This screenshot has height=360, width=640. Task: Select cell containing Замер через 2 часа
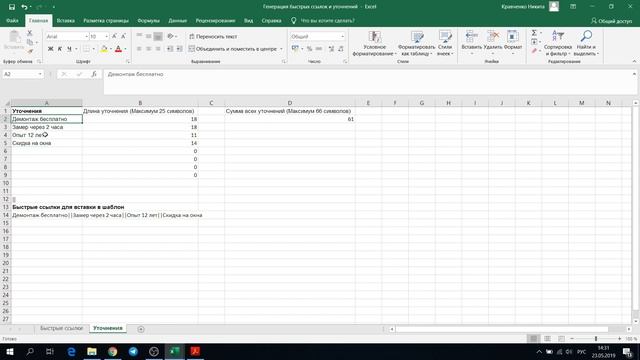[x=47, y=127]
